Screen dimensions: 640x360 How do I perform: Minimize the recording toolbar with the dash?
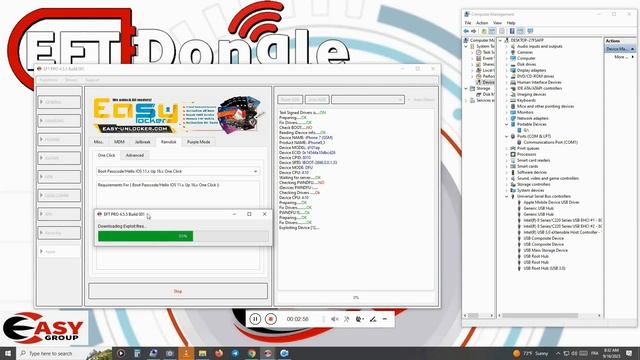coord(385,319)
